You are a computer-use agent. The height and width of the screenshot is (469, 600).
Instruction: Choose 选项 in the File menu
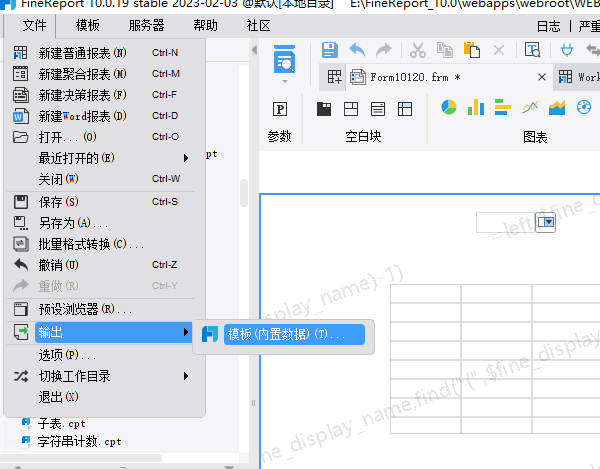(103, 355)
